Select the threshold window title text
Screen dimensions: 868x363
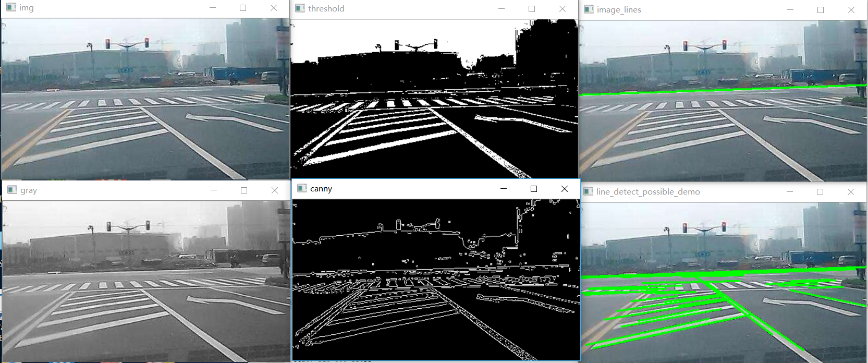[326, 8]
